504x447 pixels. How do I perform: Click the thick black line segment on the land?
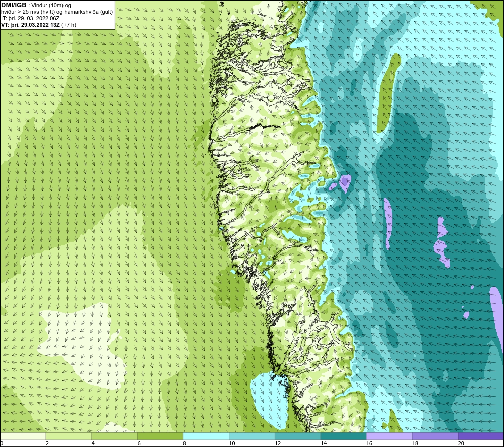coord(264,126)
